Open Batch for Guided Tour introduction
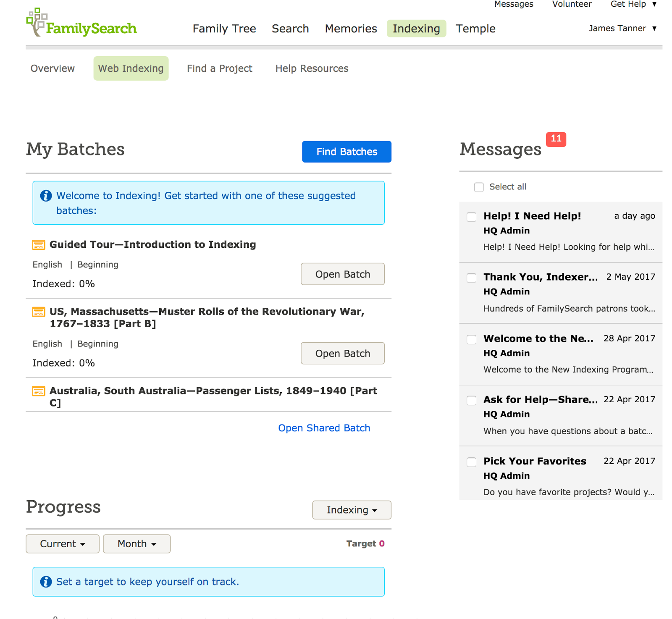The image size is (672, 619). 343,274
